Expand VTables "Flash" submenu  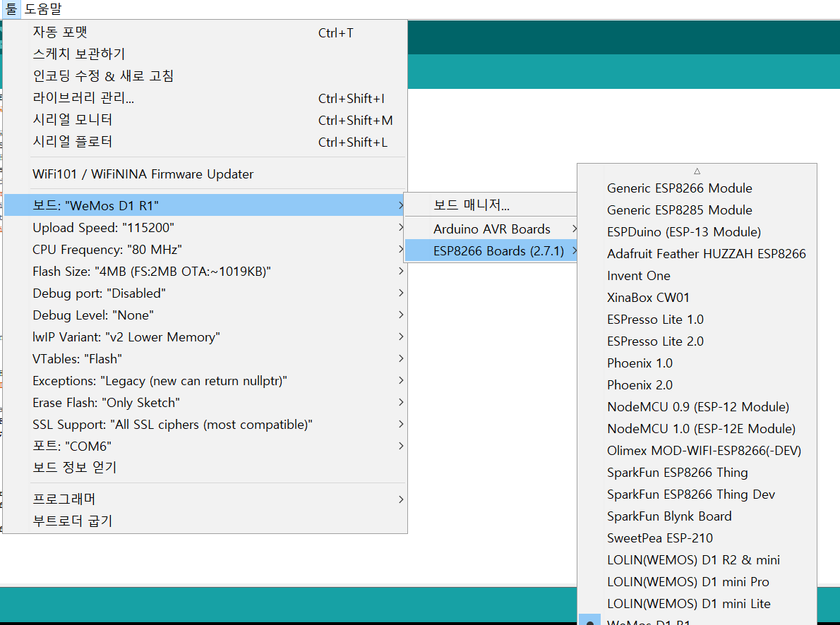(205, 359)
